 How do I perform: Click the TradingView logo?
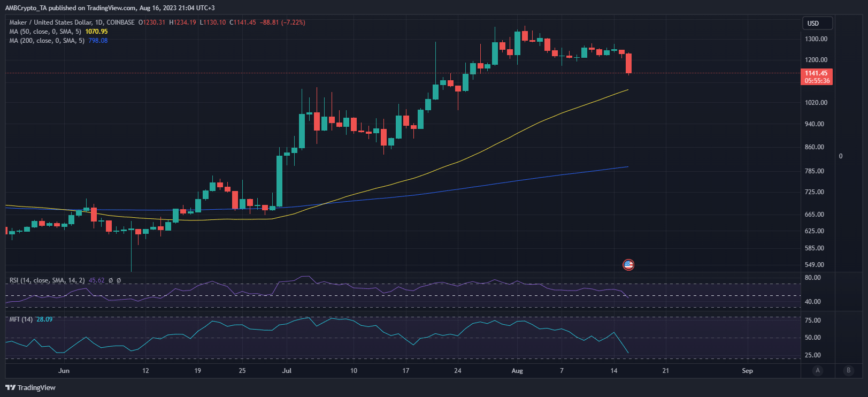point(30,387)
